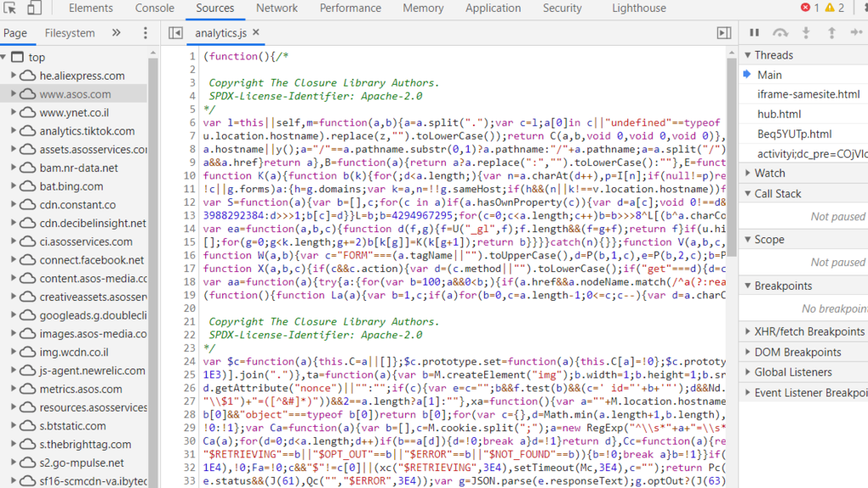The width and height of the screenshot is (868, 488).
Task: Click the red error count indicator
Action: [810, 8]
